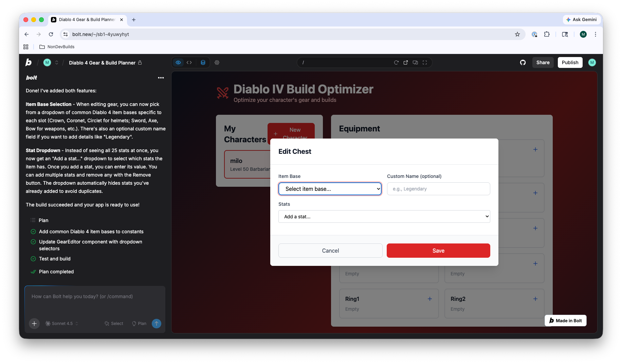This screenshot has height=364, width=622.
Task: Open the three-dot chat options menu
Action: click(161, 78)
